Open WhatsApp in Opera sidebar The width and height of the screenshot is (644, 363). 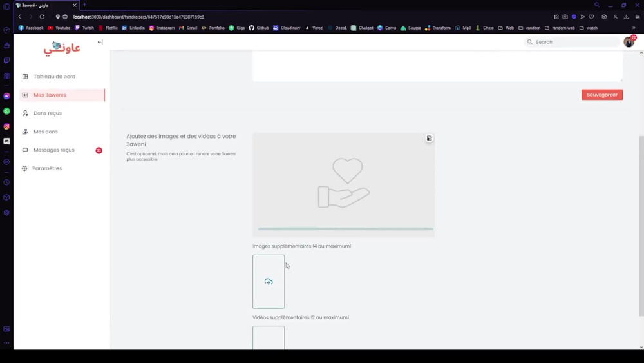(x=6, y=111)
